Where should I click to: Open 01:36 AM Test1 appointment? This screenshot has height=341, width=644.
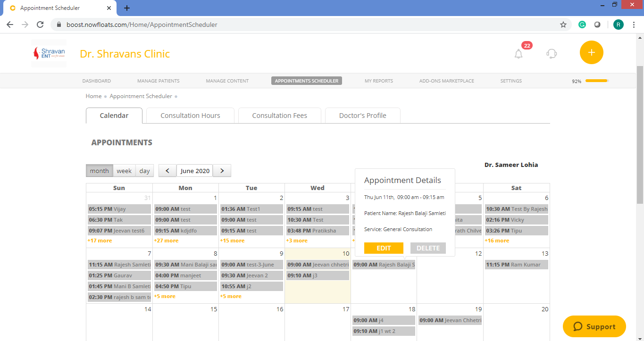tap(251, 209)
